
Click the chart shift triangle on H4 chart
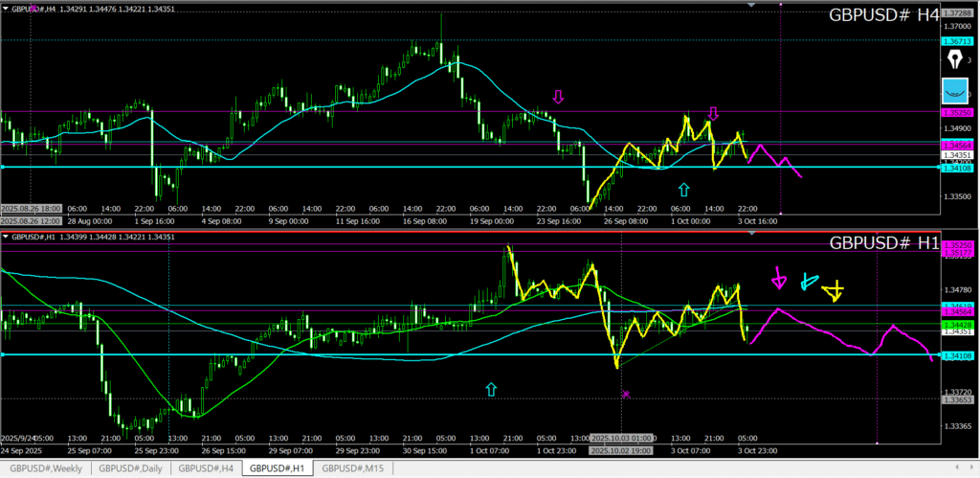pos(751,6)
